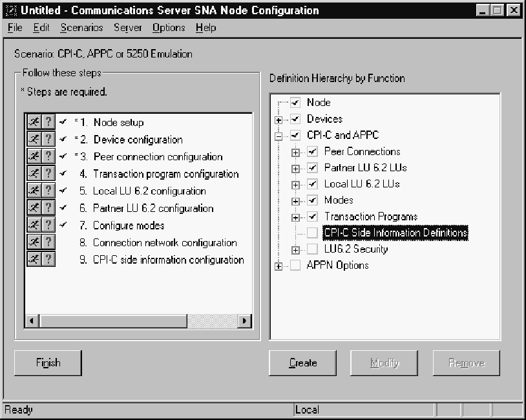The width and height of the screenshot is (526, 420).
Task: Run Configure modes step icon
Action: click(34, 224)
